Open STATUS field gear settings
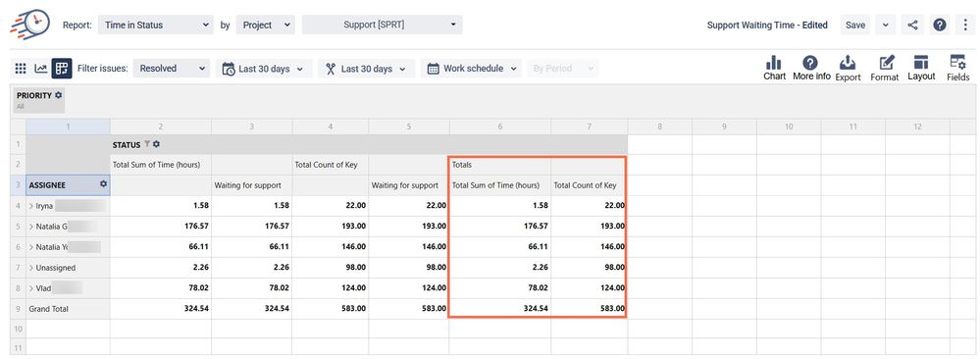980x359 pixels. point(156,144)
